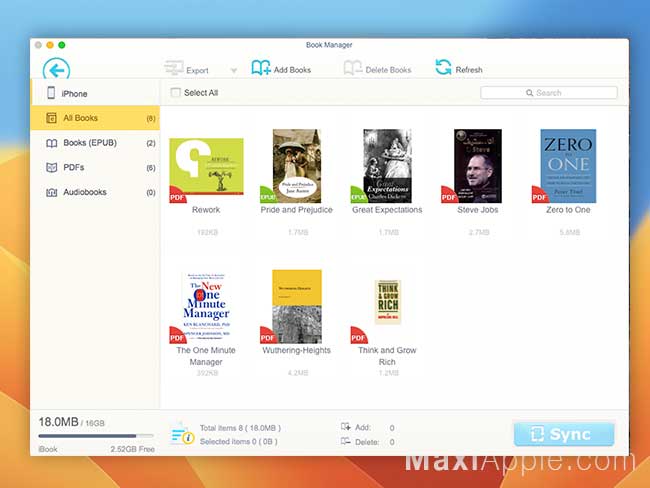Click the Pride and Prejudice title text
This screenshot has width=650, height=488.
click(x=296, y=210)
